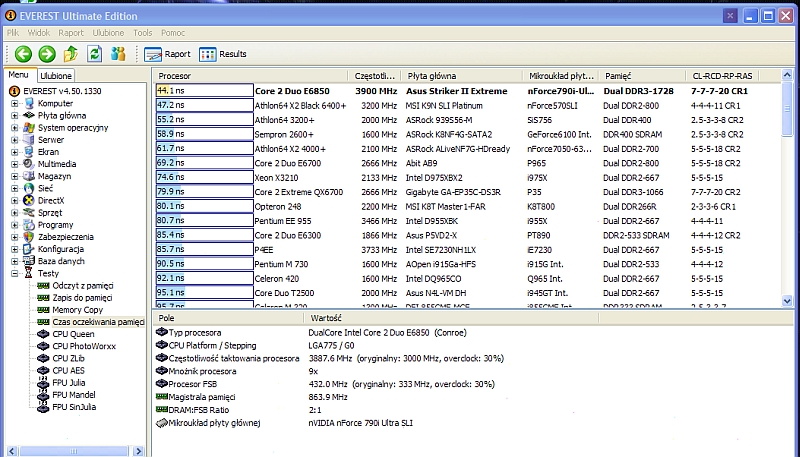Screen dimensions: 800x457
Task: Collapse the Testy tree node
Action: tap(14, 273)
